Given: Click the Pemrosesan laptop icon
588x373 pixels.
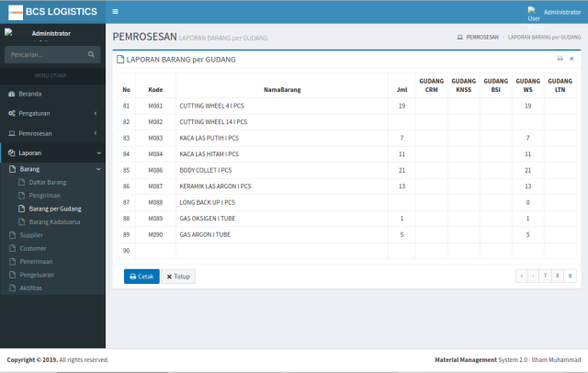Looking at the screenshot, I should click(x=11, y=133).
